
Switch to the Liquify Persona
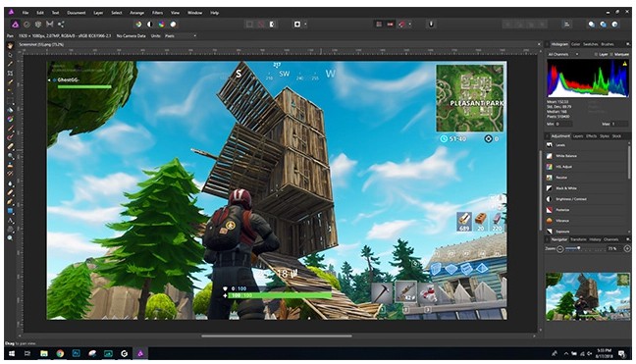click(x=26, y=25)
